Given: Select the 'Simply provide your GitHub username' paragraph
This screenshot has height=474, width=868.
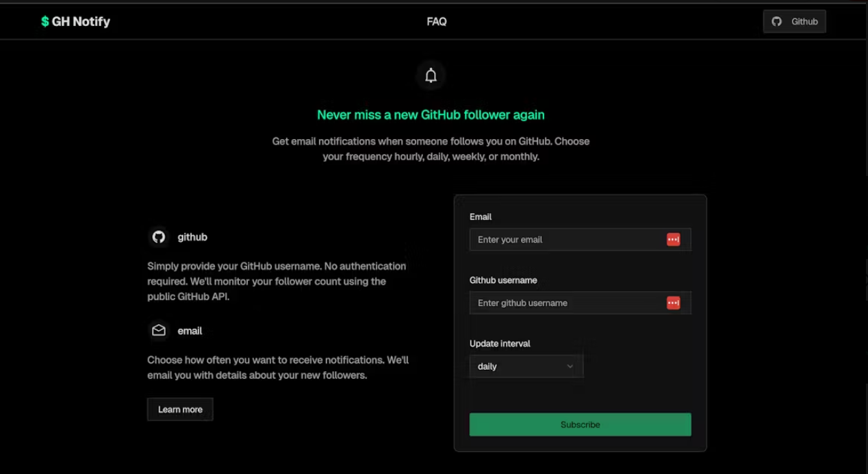Looking at the screenshot, I should pyautogui.click(x=277, y=282).
